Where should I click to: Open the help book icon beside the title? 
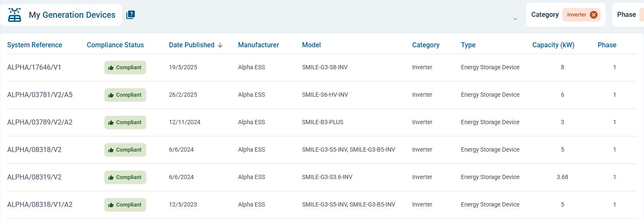131,15
